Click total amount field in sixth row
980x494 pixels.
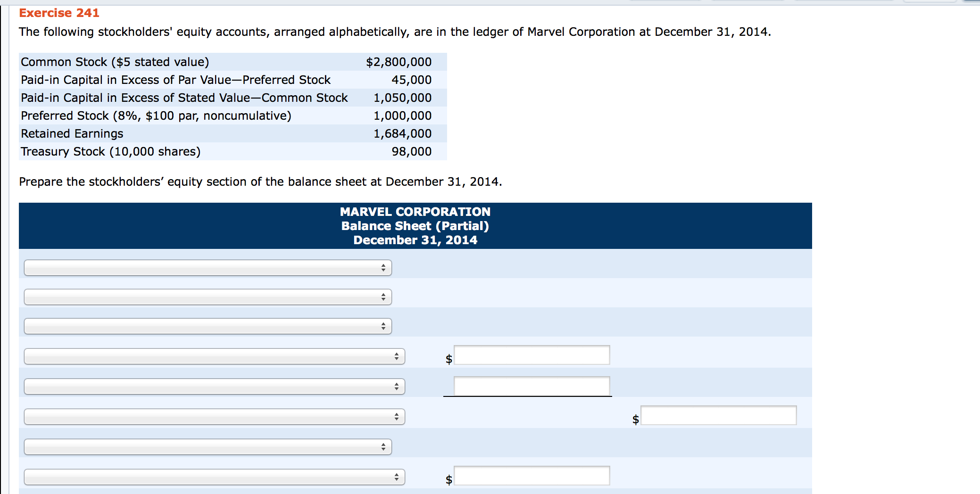719,415
